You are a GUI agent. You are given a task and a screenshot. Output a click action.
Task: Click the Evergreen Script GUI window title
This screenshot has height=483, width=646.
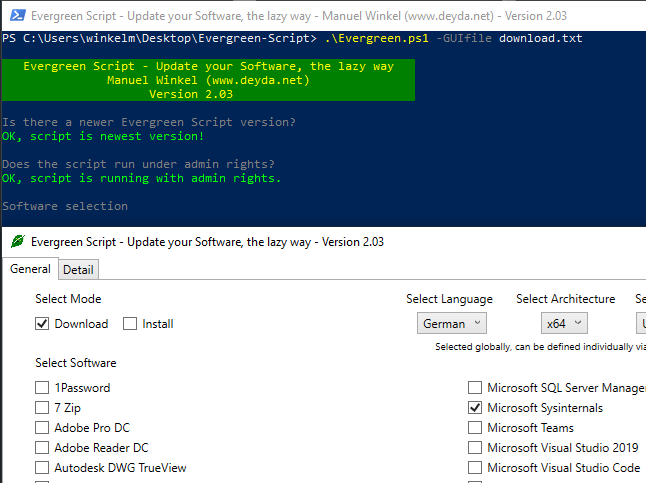click(x=207, y=242)
